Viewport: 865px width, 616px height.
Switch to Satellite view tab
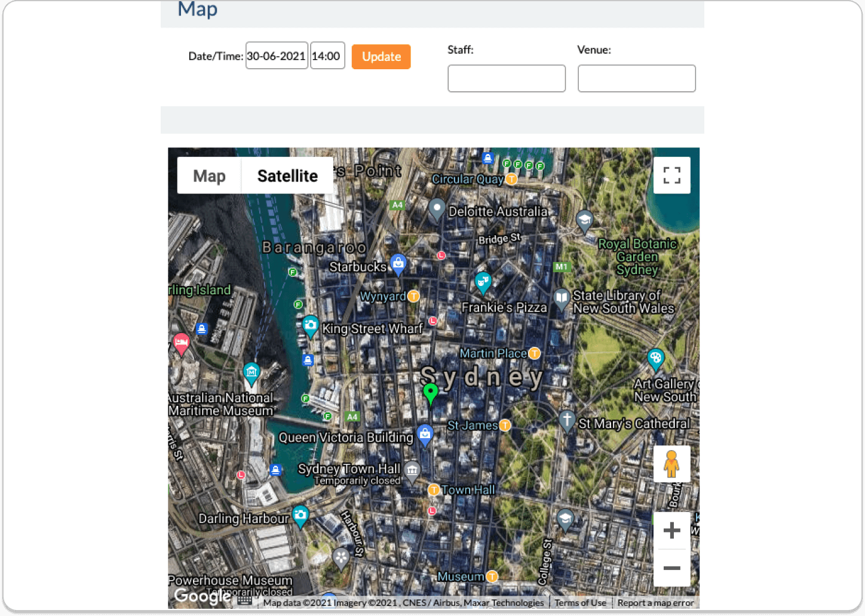[x=287, y=176]
